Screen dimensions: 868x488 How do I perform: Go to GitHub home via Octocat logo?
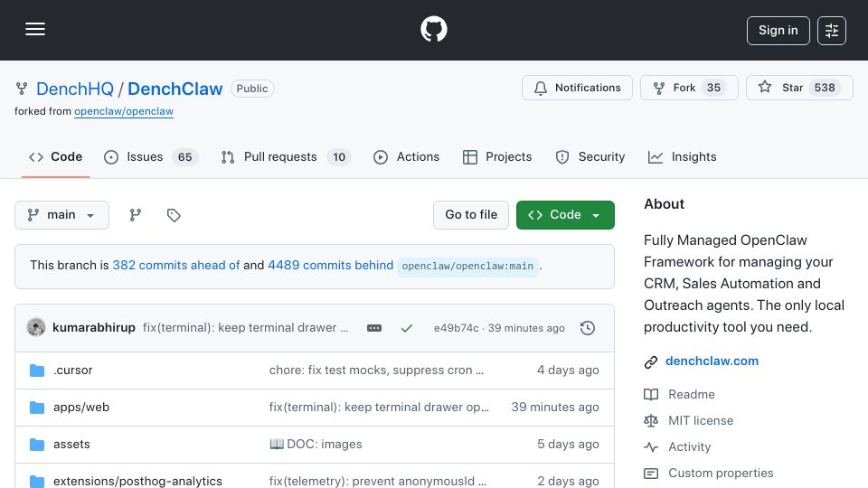coord(433,29)
